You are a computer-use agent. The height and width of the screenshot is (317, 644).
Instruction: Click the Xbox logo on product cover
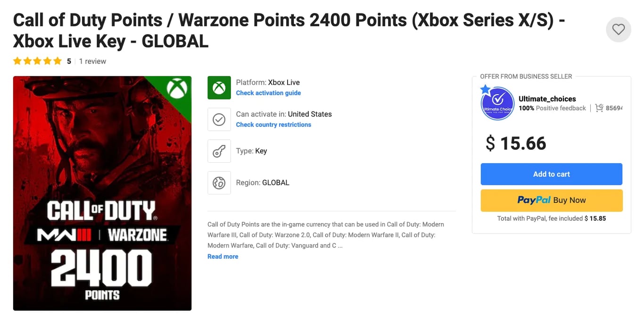click(x=177, y=89)
